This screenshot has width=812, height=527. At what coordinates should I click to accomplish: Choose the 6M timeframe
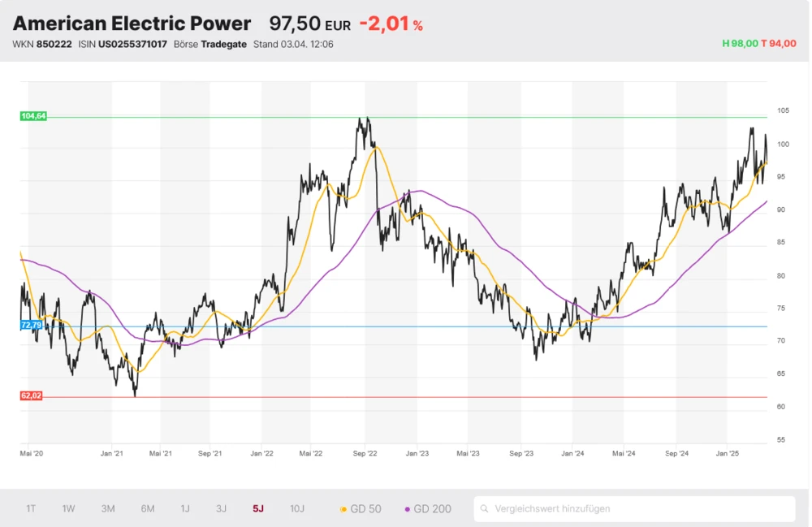tap(146, 508)
